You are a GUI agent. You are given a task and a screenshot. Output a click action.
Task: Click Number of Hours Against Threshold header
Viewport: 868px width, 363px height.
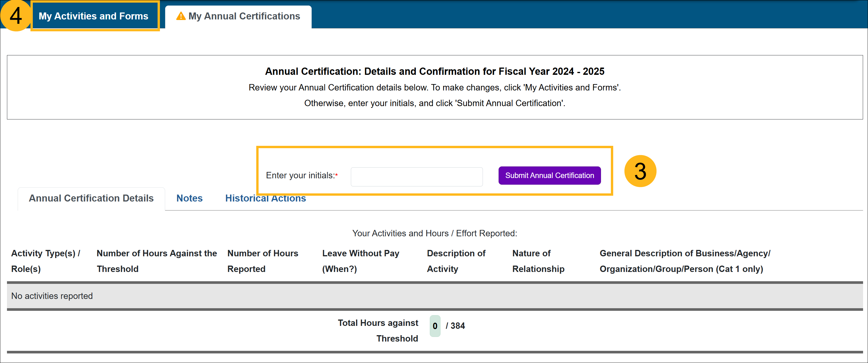pyautogui.click(x=156, y=261)
